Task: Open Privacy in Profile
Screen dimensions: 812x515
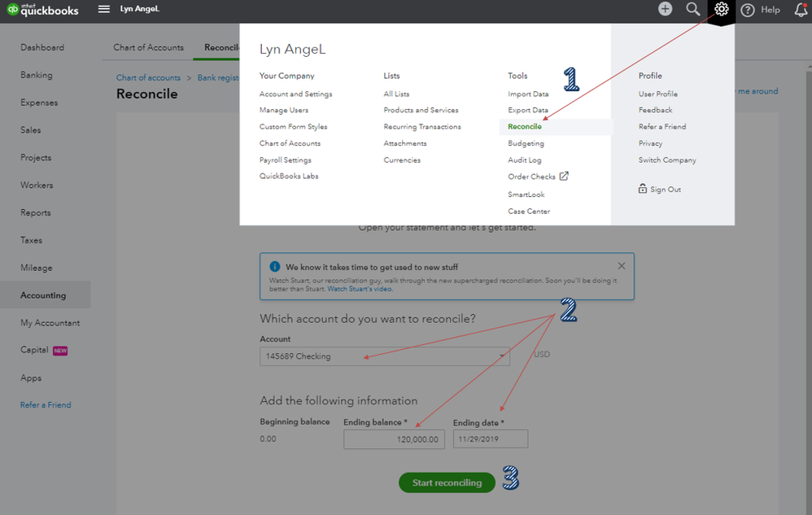Action: 650,143
